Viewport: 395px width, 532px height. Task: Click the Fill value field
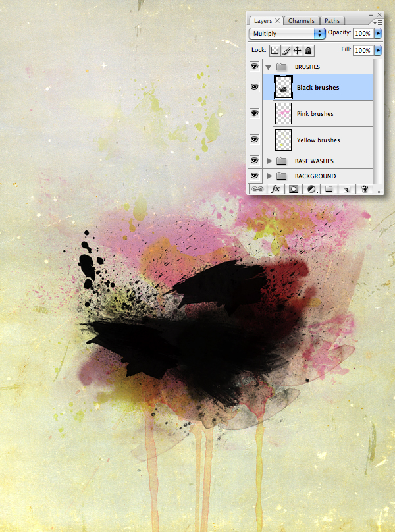pos(363,50)
